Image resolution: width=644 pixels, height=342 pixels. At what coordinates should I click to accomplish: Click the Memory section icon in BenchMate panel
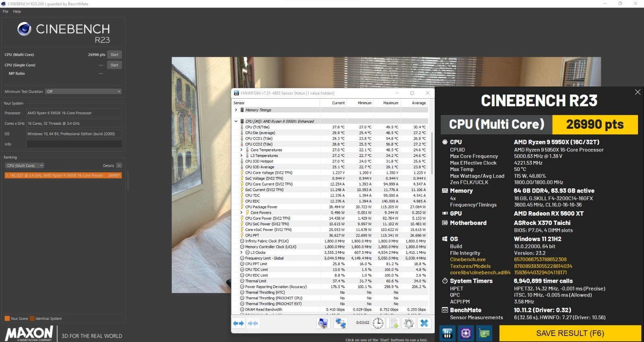tap(445, 191)
